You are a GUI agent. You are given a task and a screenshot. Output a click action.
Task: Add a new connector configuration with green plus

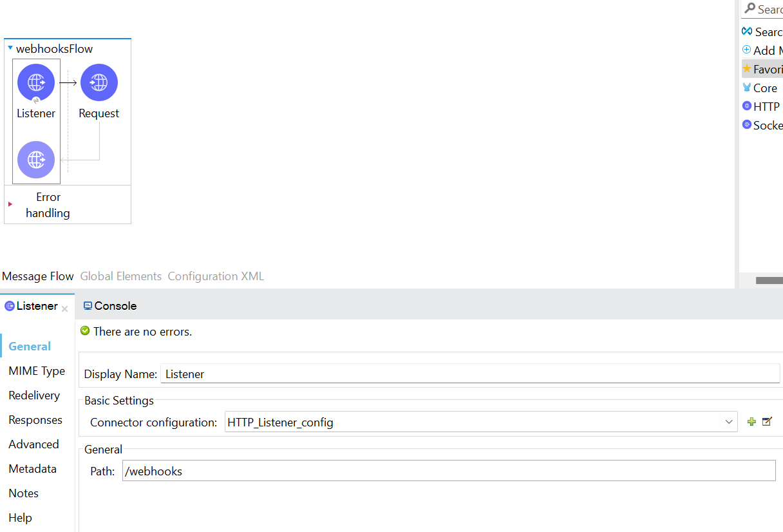click(x=751, y=421)
